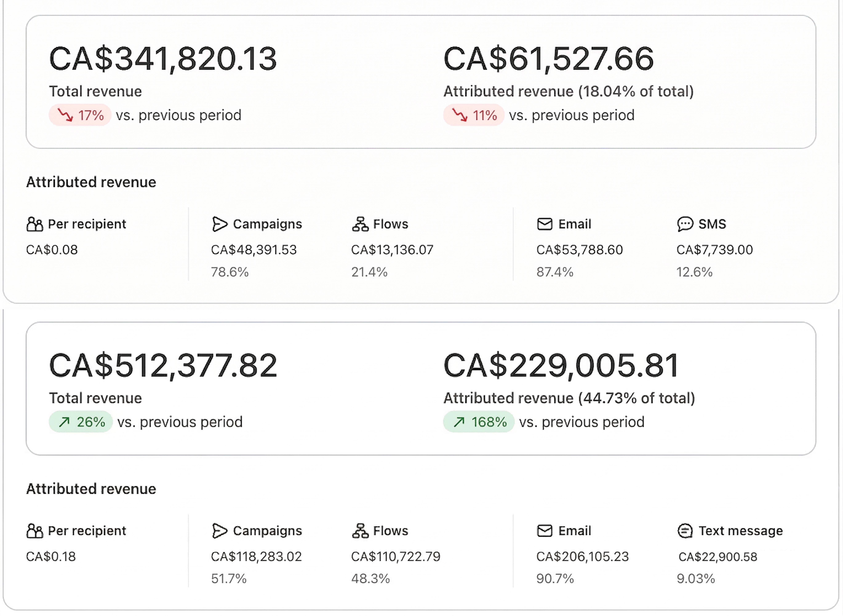Image resolution: width=843 pixels, height=616 pixels.
Task: Expand the bottom Attributed revenue section
Action: point(91,489)
